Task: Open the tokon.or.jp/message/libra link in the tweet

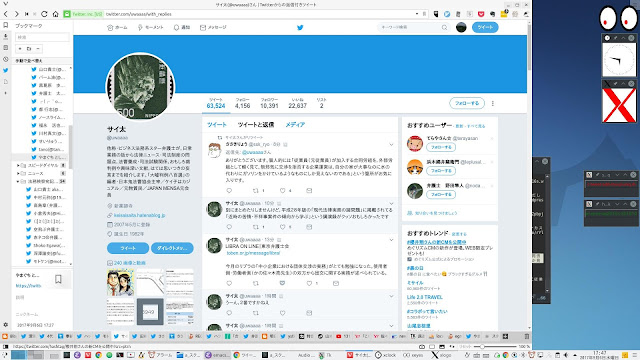Action: coord(253,253)
